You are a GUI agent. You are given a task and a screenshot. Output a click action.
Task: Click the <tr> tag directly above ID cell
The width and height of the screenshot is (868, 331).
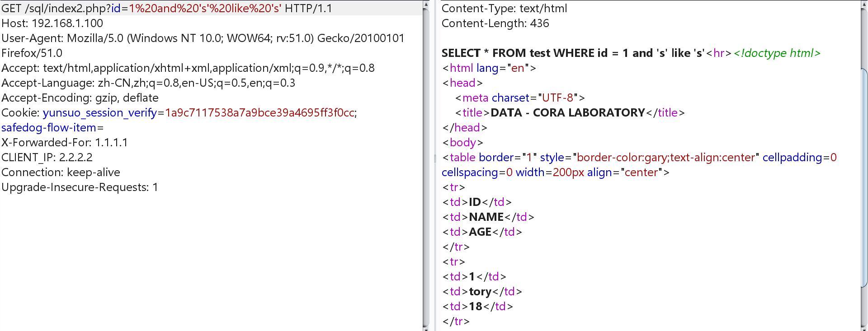(454, 187)
